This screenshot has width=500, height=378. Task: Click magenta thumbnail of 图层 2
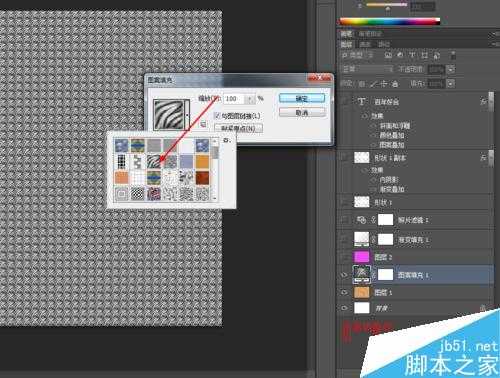pyautogui.click(x=362, y=257)
